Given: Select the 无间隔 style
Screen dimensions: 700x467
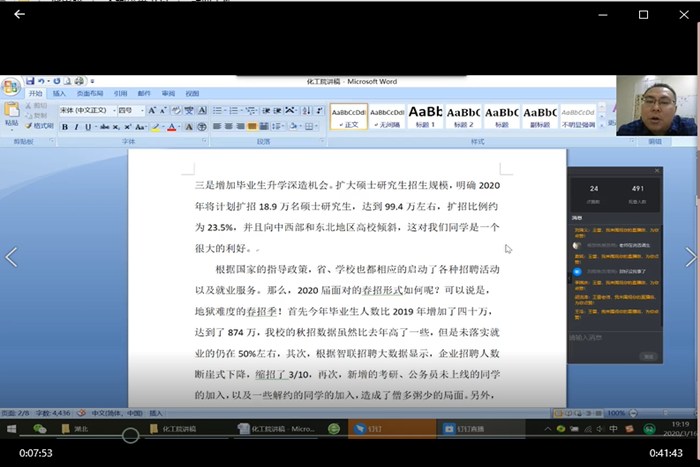Looking at the screenshot, I should tap(387, 117).
